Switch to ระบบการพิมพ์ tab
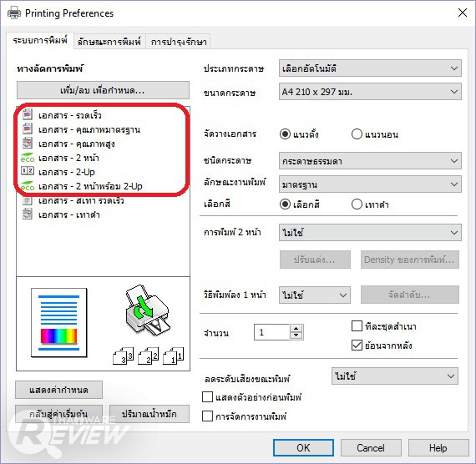Image resolution: width=476 pixels, height=464 pixels. (x=40, y=40)
